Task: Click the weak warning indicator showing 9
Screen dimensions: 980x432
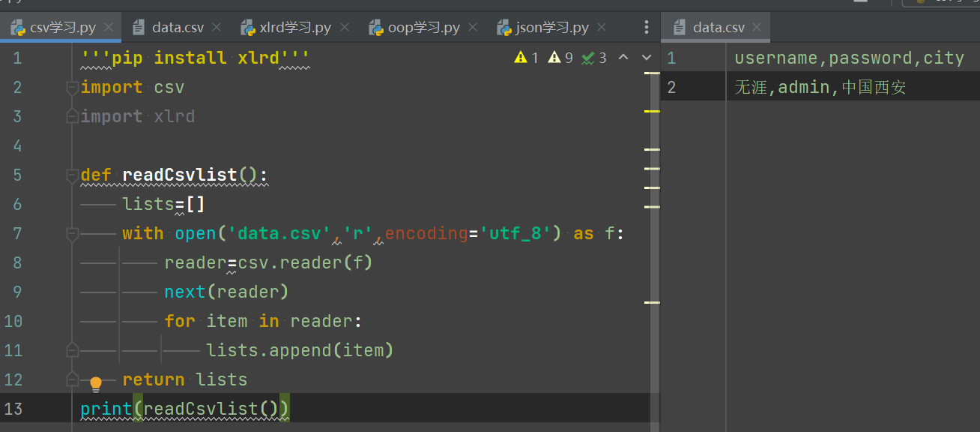Action: (x=560, y=58)
